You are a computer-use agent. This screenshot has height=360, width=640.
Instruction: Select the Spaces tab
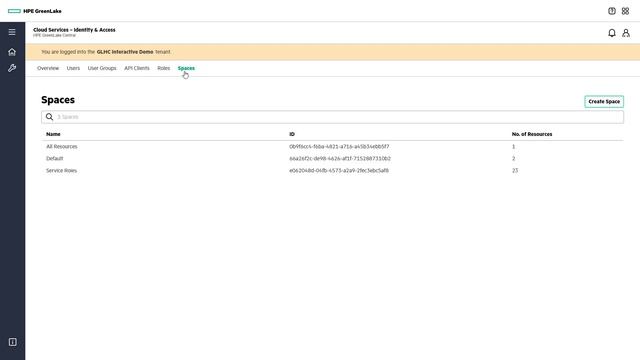[x=186, y=68]
